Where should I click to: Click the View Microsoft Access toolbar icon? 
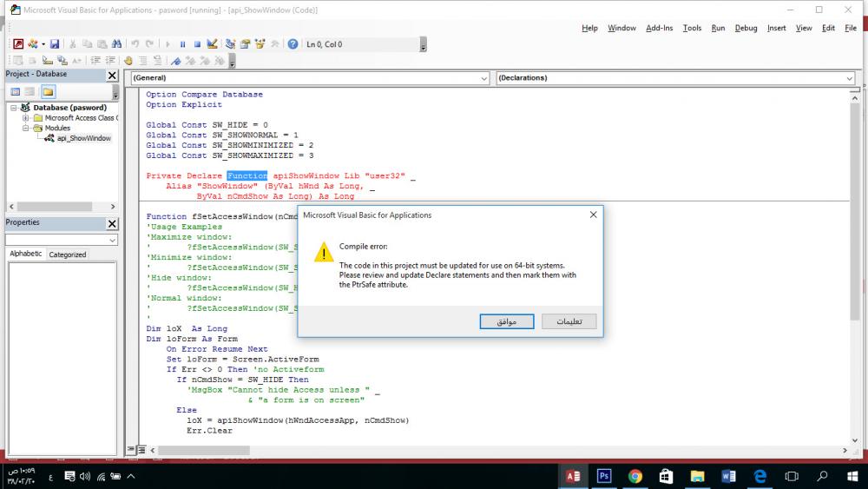(x=18, y=43)
